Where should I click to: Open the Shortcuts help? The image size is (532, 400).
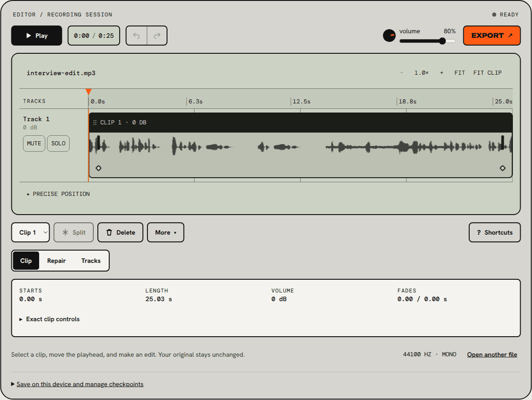495,233
